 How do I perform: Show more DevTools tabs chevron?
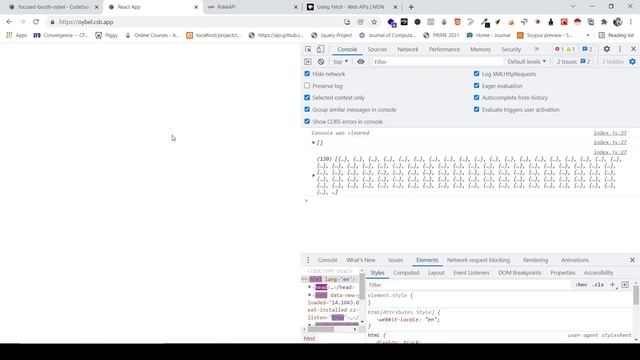[536, 49]
